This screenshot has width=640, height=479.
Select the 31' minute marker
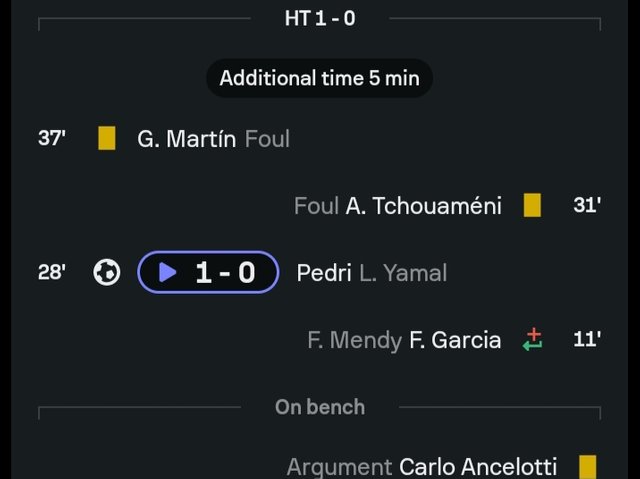tap(587, 205)
